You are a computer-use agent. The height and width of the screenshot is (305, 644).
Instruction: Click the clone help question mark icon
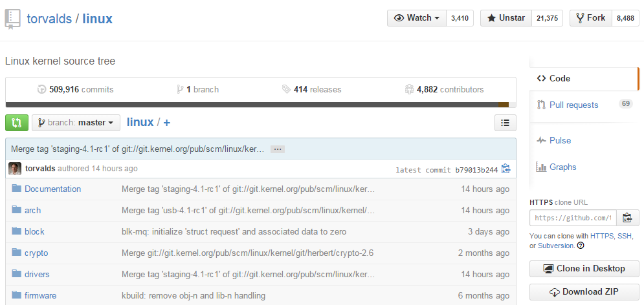581,246
